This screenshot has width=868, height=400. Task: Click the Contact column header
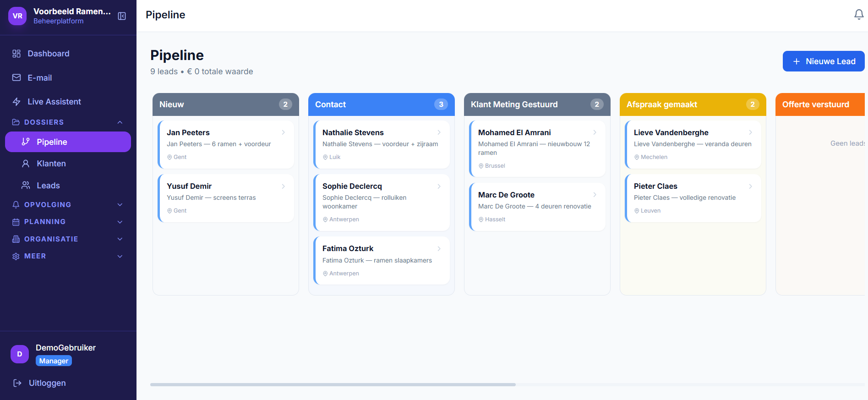(382, 104)
